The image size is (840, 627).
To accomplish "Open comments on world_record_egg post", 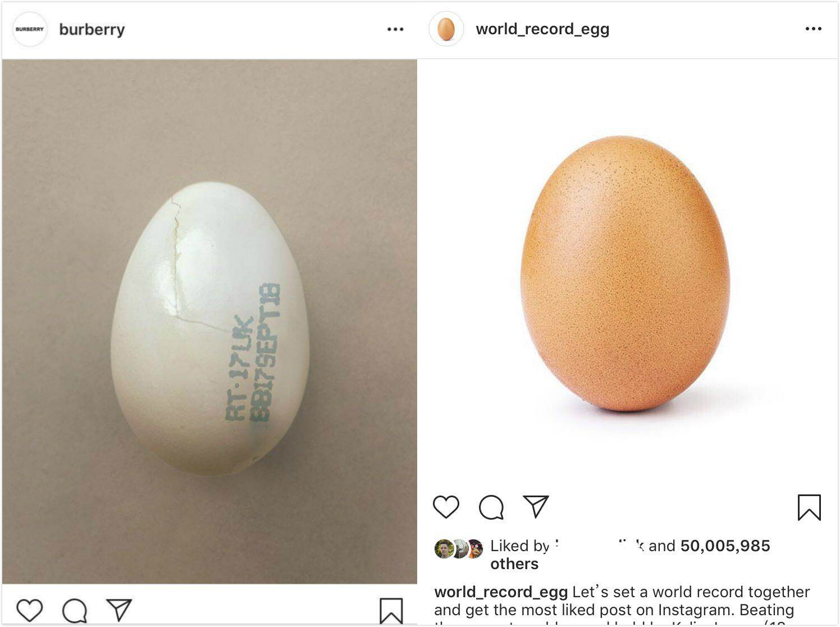I will click(x=491, y=507).
